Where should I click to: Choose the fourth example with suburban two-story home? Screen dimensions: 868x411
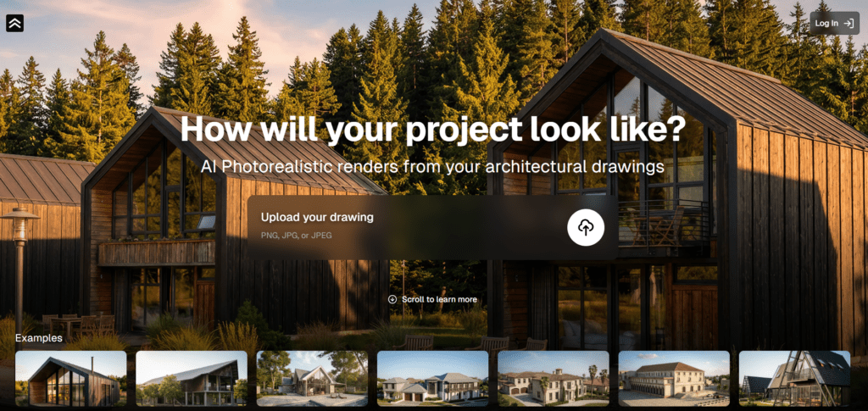433,378
